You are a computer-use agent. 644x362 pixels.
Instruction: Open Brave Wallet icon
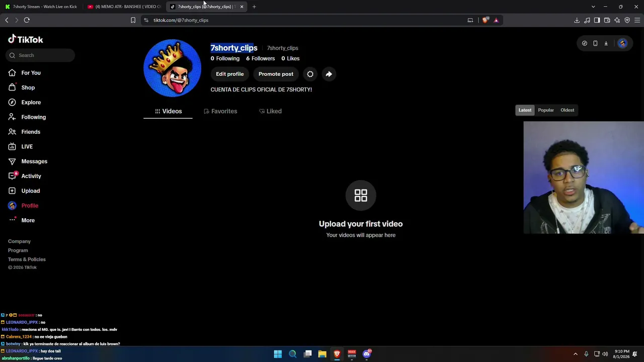[607, 20]
